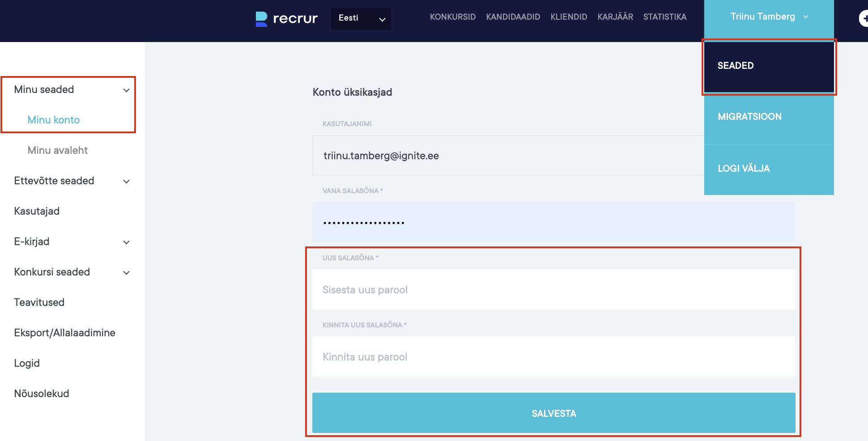Open the STATISTIKA page
868x441 pixels.
tap(664, 17)
